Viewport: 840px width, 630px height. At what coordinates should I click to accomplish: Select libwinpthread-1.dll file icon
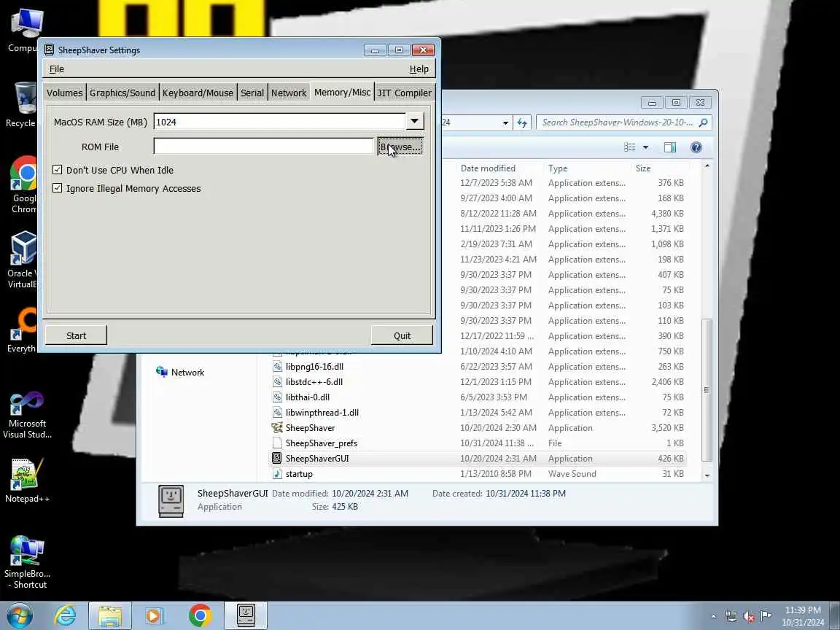(277, 413)
